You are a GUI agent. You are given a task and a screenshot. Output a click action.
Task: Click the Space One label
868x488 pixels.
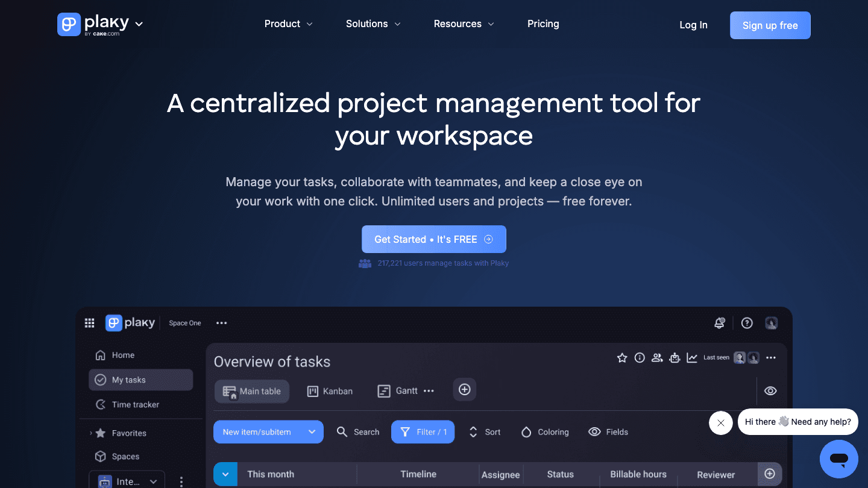point(185,323)
